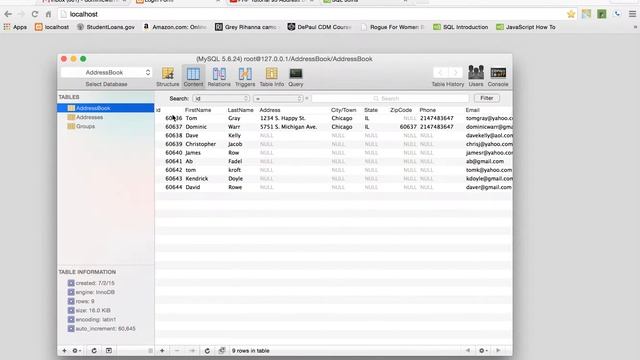Open the SQL Introduction bookmark
This screenshot has height=360, width=640.
pyautogui.click(x=461, y=27)
